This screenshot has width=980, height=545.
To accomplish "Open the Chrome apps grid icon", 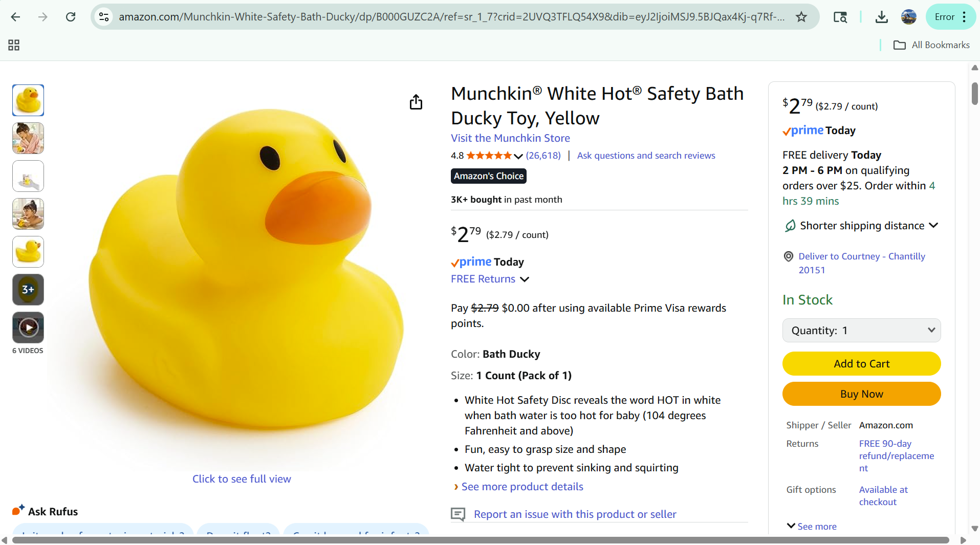I will pos(14,45).
